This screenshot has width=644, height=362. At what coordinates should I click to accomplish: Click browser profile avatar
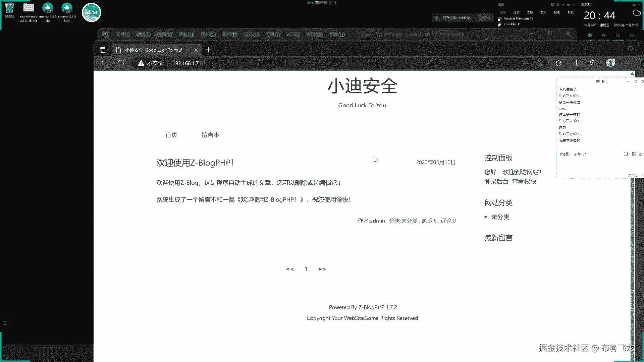click(610, 63)
